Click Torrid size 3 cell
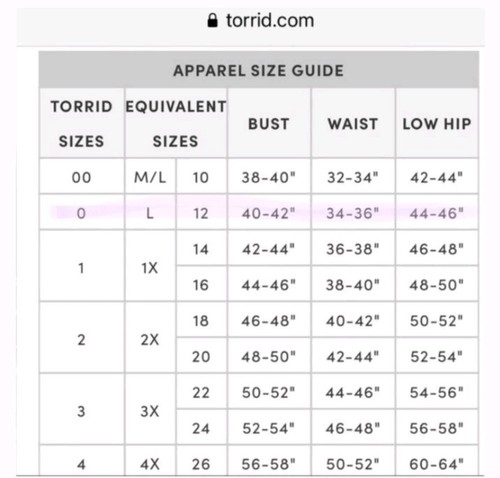This screenshot has height=478, width=500. click(82, 411)
